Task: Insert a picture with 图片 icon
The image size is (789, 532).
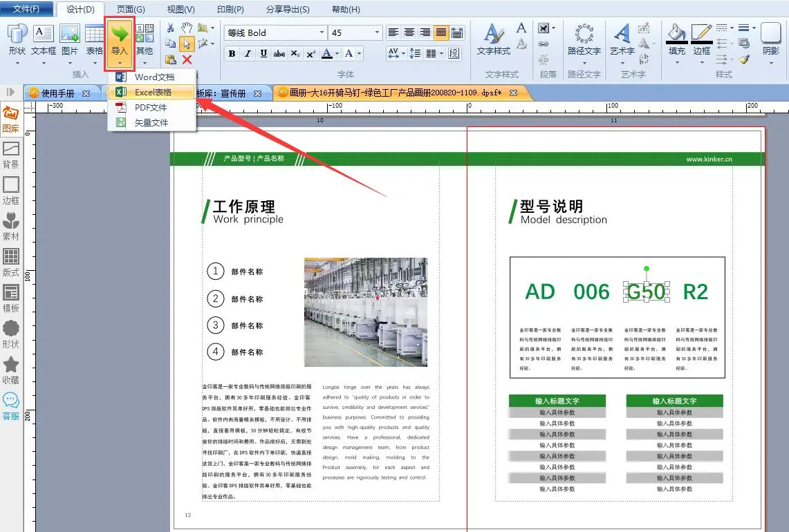Action: 70,39
